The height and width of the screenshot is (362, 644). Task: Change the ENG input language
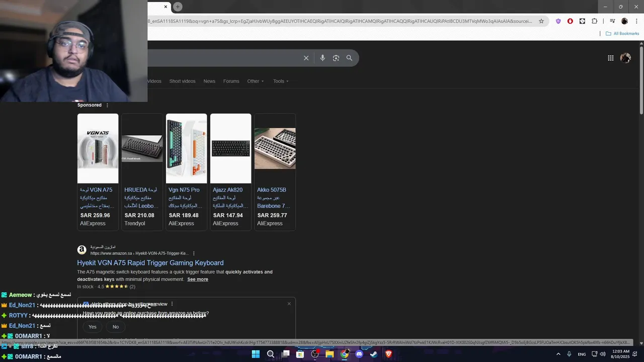[x=582, y=354]
